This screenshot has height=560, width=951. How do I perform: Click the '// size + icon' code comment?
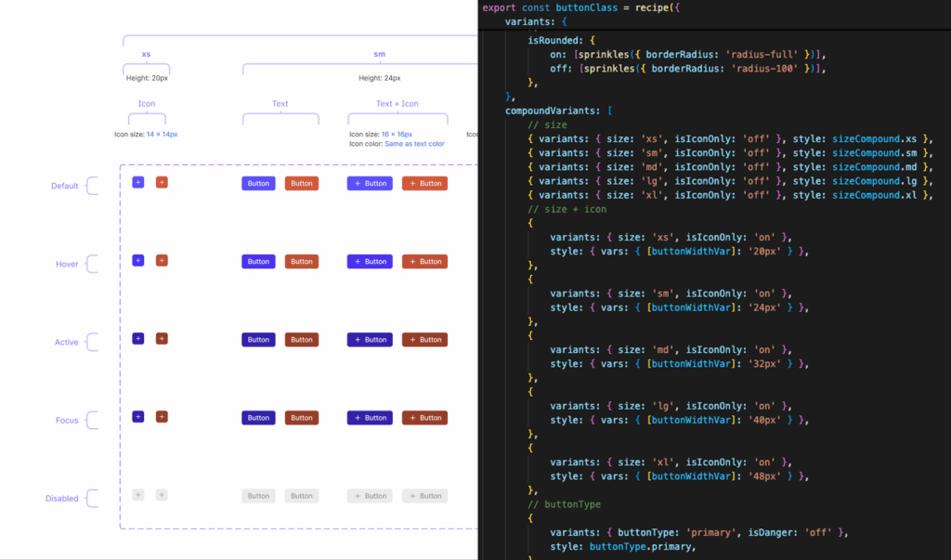point(567,209)
